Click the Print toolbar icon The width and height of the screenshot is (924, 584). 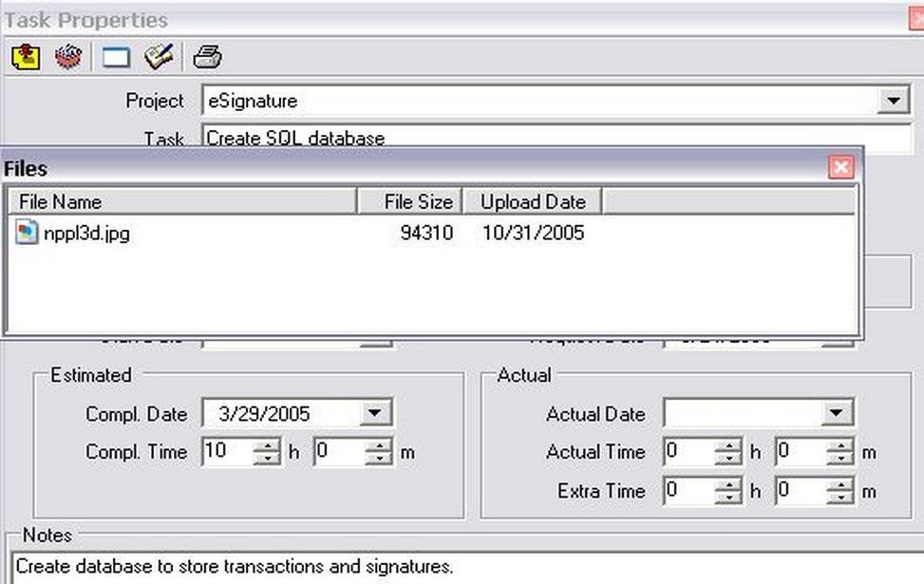(205, 57)
